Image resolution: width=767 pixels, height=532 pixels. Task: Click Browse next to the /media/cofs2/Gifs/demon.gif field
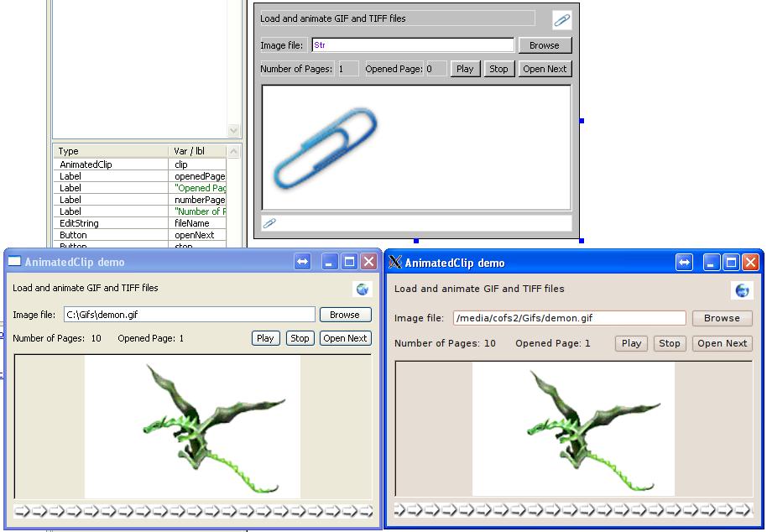point(722,318)
